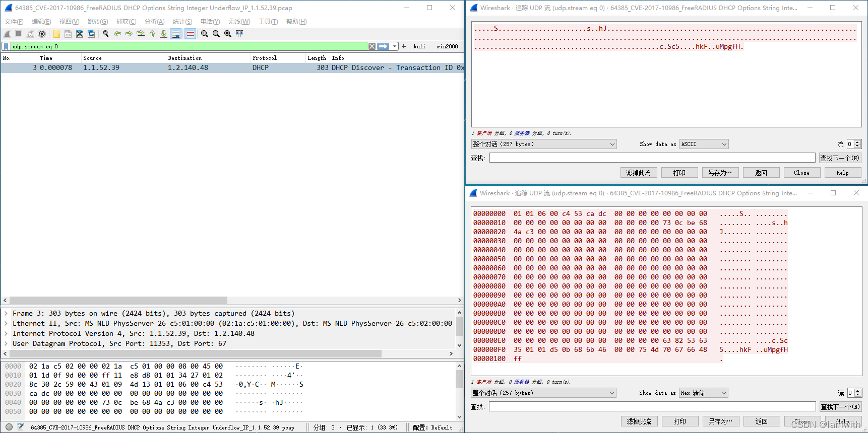Click Close in upper stream window
868x433 pixels.
click(802, 173)
